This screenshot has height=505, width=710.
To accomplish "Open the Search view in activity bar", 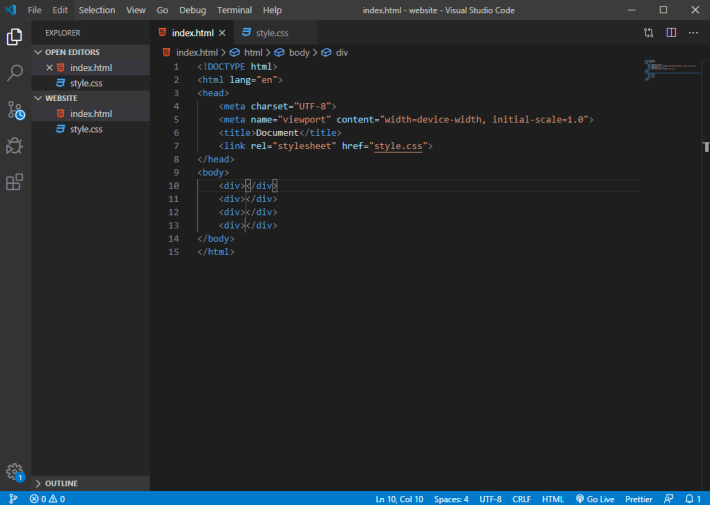I will coord(14,72).
